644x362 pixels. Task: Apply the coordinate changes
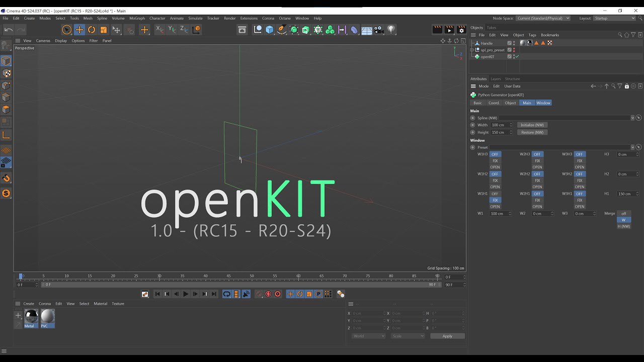(447, 336)
